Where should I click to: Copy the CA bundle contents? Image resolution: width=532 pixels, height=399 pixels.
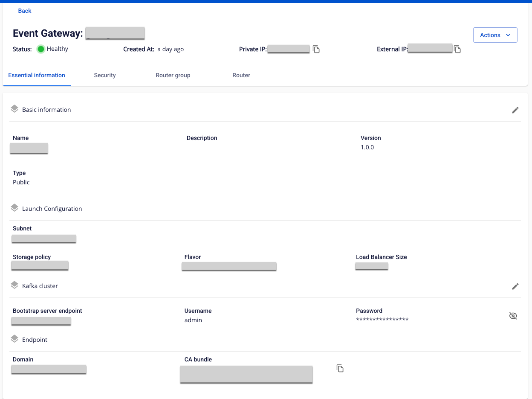coord(340,368)
